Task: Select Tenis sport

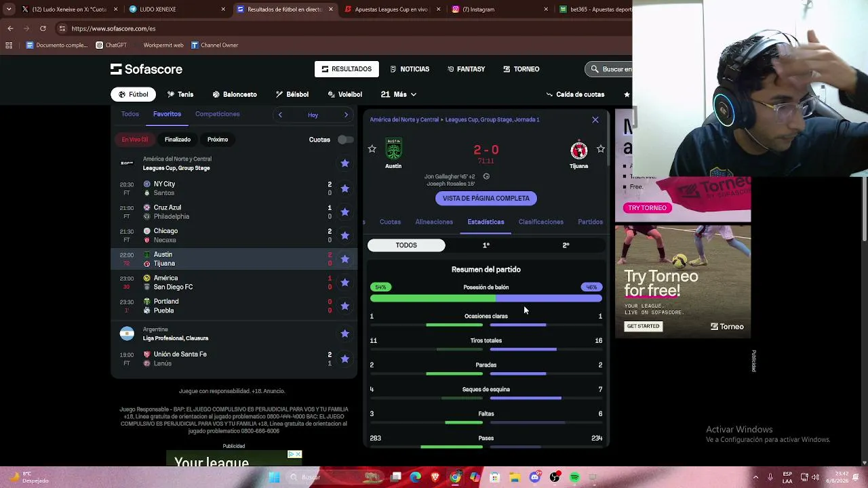Action: tap(180, 94)
